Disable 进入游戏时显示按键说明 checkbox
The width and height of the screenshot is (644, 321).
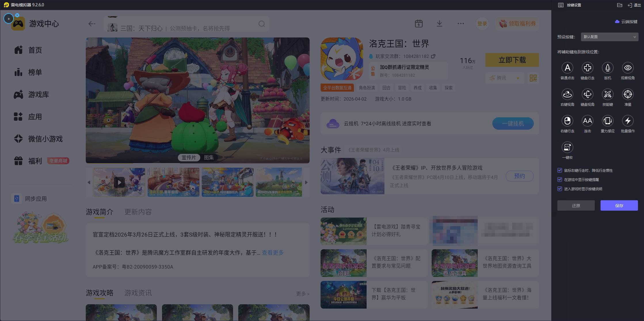[x=560, y=189]
